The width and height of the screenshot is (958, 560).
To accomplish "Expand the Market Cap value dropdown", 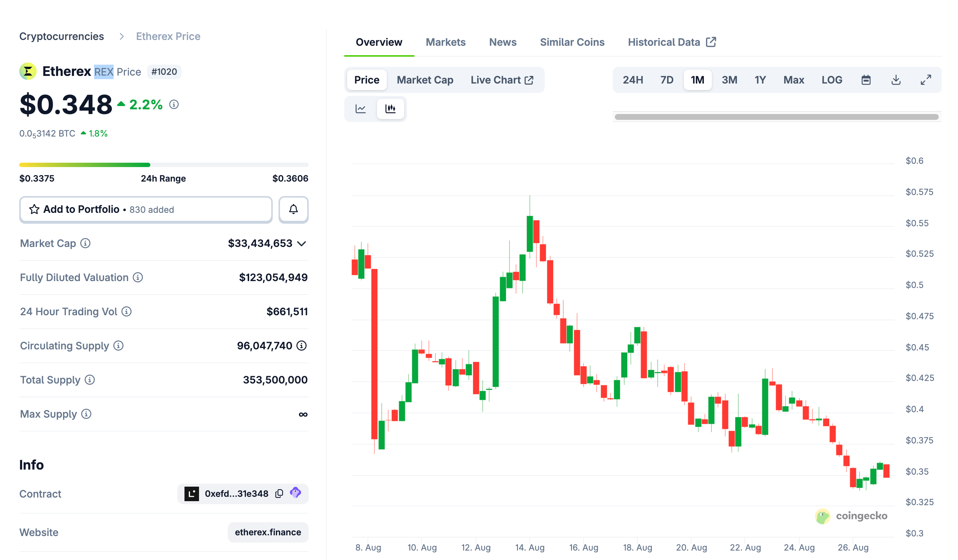I will pos(301,244).
